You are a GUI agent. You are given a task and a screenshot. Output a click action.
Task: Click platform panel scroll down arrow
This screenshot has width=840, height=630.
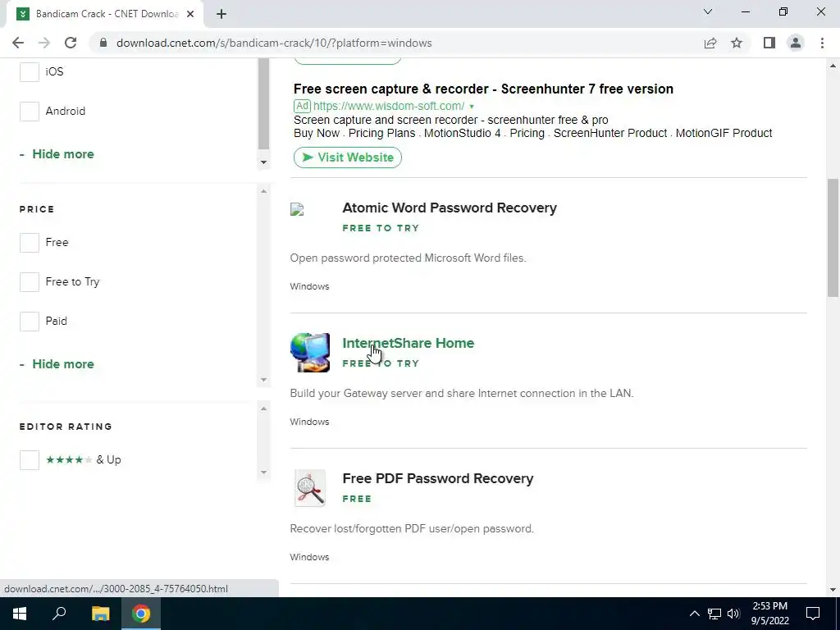click(263, 162)
